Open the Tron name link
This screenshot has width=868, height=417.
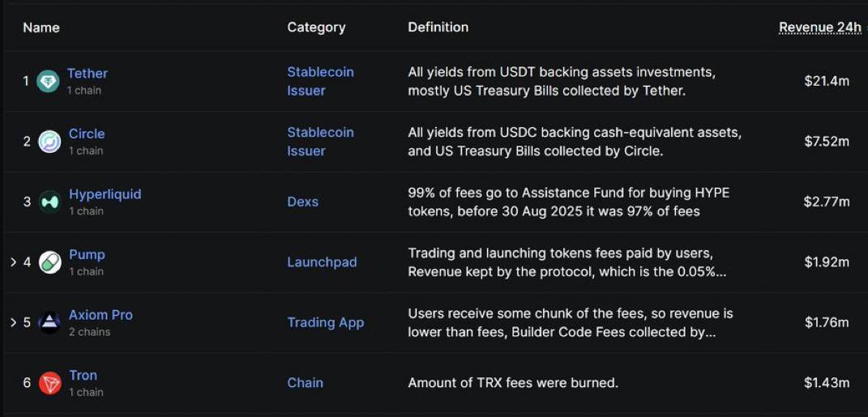coord(83,375)
